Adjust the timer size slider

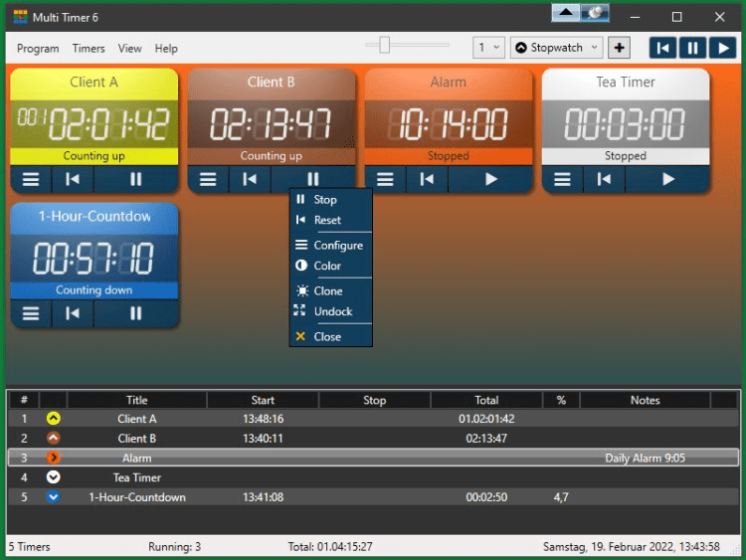pos(384,46)
